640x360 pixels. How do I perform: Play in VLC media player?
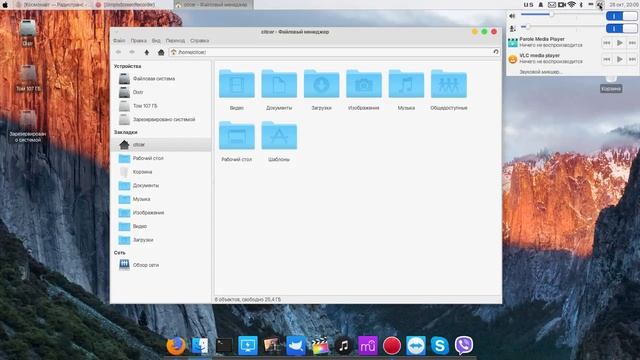[x=620, y=59]
